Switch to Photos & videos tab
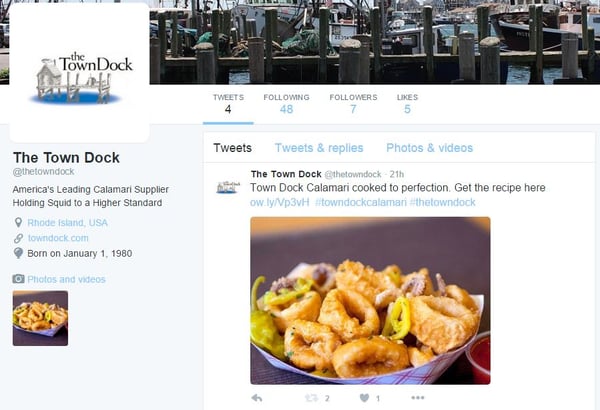Screen dimensions: 600x410 click(429, 148)
